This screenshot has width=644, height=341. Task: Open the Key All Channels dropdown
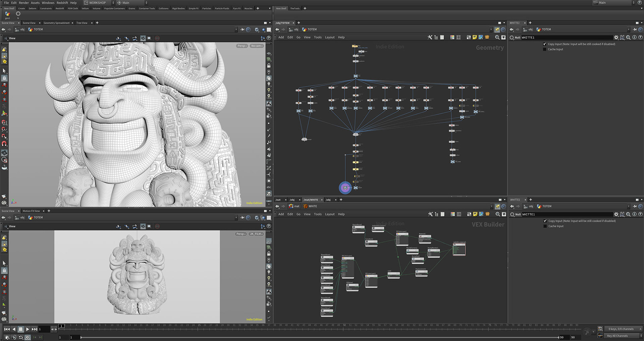point(624,336)
